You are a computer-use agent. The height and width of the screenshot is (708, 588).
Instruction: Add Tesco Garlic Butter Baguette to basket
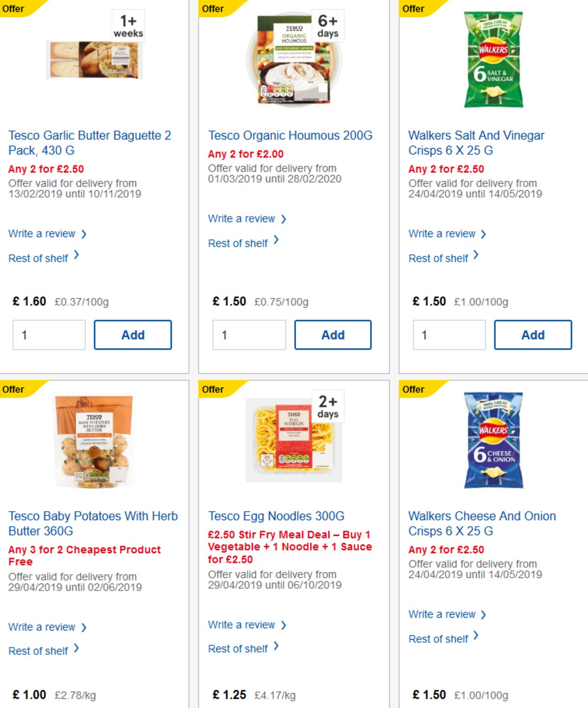(133, 335)
